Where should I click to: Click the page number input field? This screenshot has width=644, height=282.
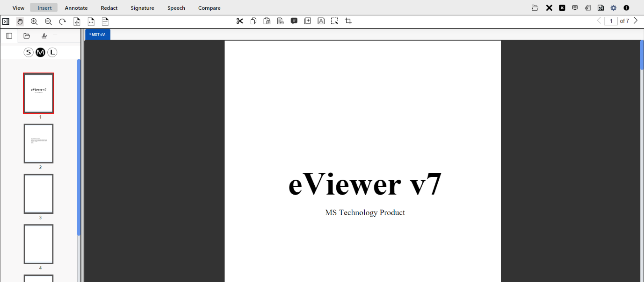[x=611, y=21]
